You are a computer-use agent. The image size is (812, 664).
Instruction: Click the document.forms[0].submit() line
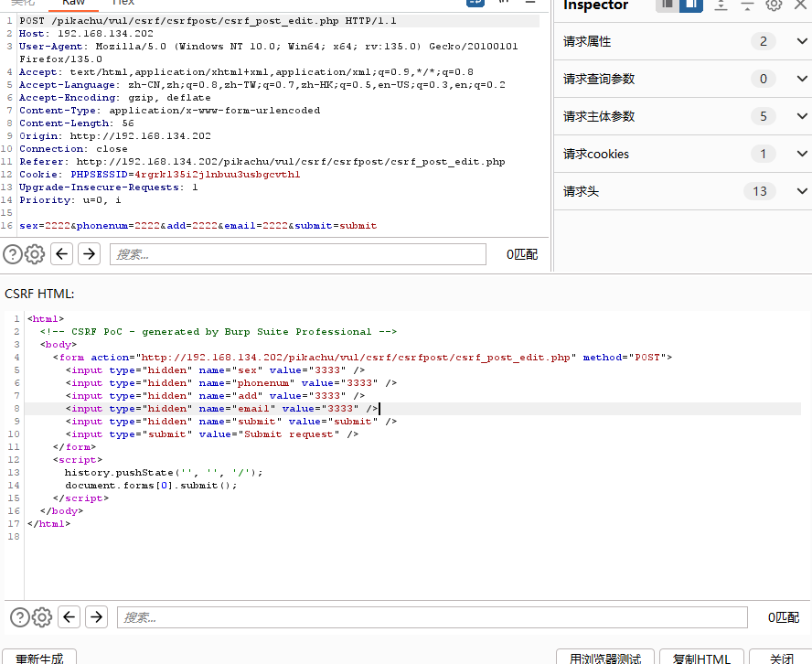(x=151, y=486)
